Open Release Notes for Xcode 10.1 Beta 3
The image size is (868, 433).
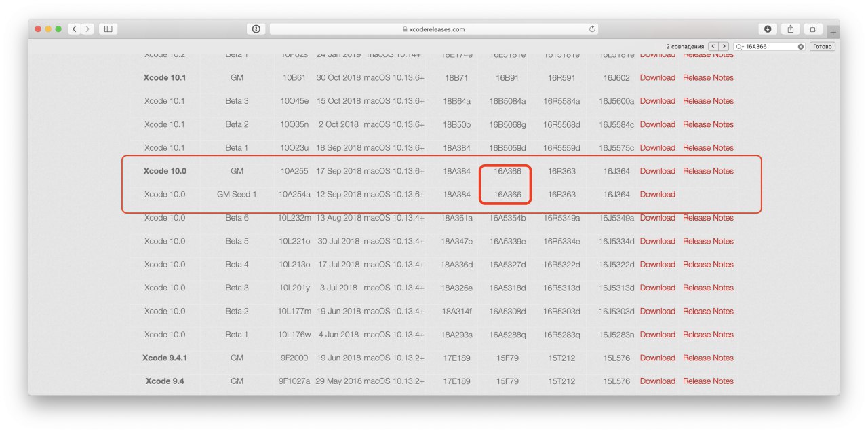coord(708,101)
